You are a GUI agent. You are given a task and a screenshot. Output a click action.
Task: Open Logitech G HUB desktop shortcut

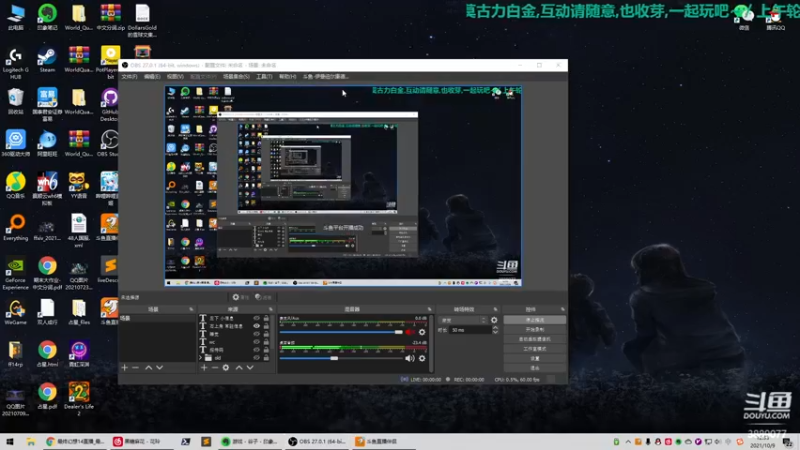click(15, 64)
